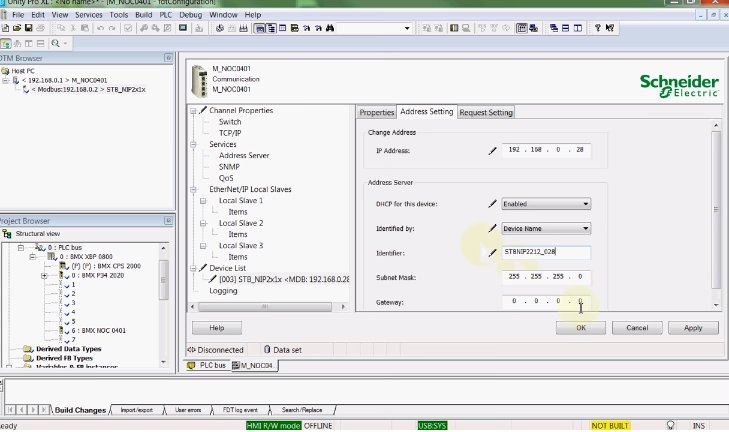
Task: Click the Print toolbar icon
Action: click(40, 28)
